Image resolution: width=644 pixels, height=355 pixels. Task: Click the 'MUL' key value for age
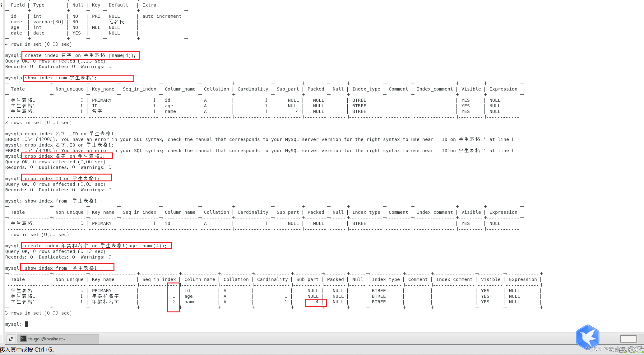pyautogui.click(x=96, y=27)
